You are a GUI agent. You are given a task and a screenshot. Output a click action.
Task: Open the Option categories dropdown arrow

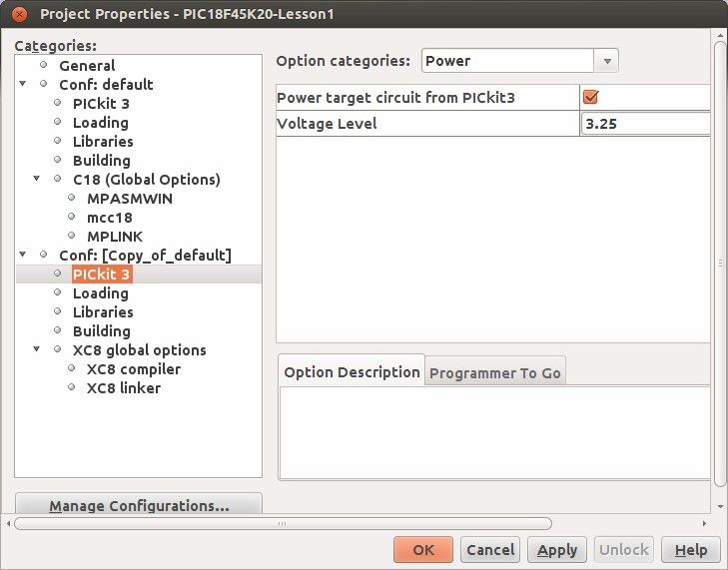pos(607,61)
